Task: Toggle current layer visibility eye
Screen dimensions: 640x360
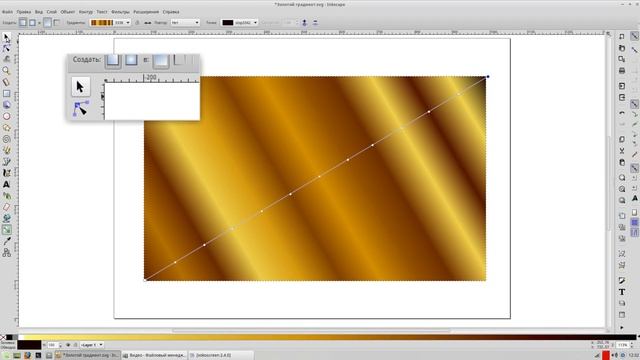Action: [x=68, y=345]
